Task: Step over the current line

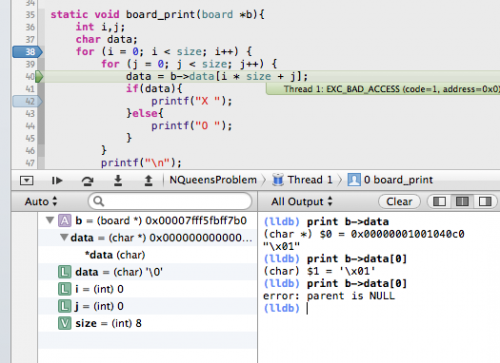Action: [x=87, y=180]
